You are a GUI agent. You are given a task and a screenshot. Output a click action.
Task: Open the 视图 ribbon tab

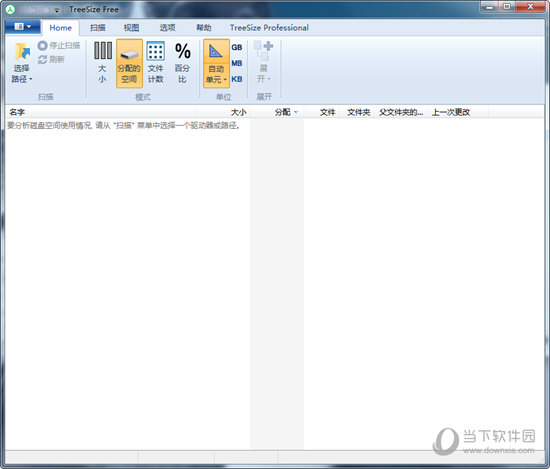(132, 28)
